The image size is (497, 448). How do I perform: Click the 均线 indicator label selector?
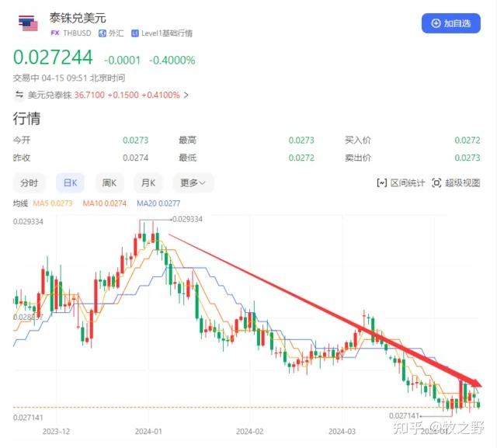[x=20, y=203]
